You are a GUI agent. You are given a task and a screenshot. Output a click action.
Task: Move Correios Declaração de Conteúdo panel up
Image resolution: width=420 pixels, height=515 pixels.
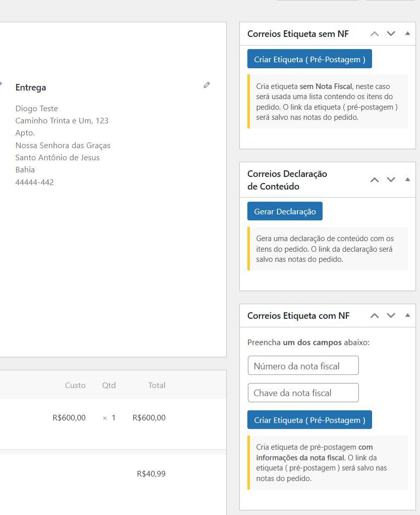[x=375, y=179]
